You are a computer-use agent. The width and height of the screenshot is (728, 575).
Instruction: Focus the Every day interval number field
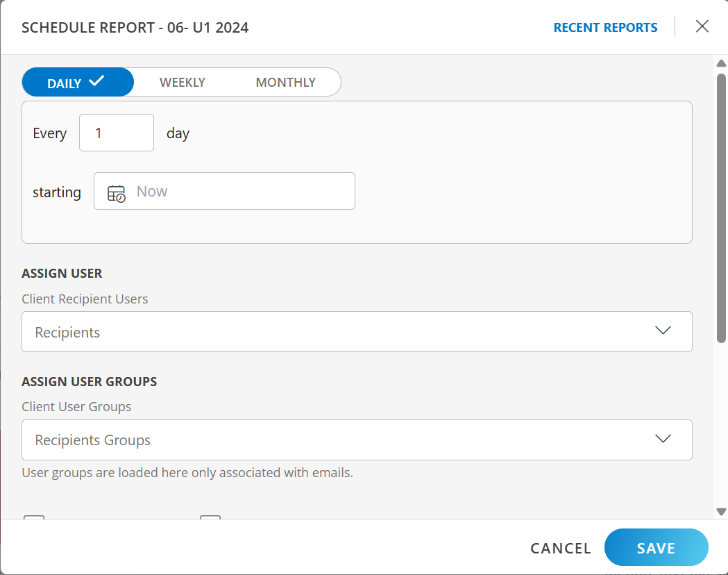click(x=117, y=133)
